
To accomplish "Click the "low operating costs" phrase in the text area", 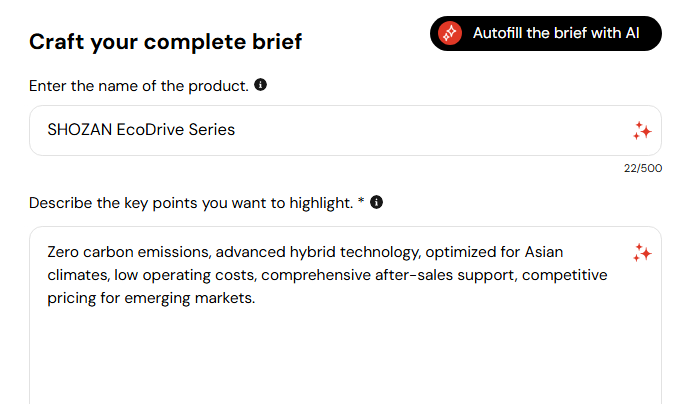I will click(184, 275).
